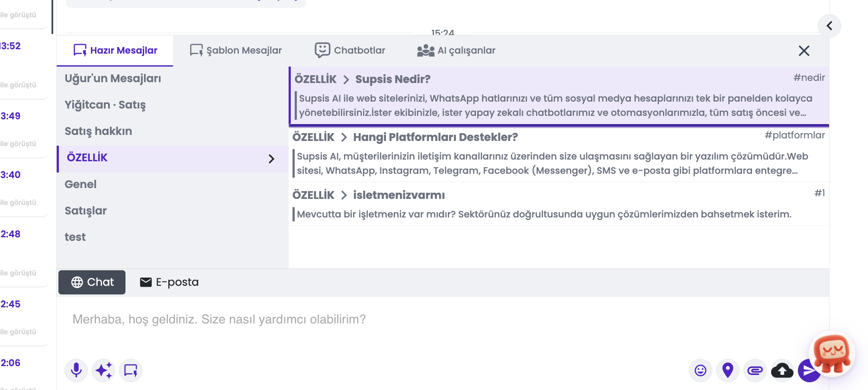
Task: Click the ready messages icon below input
Action: pos(131,371)
